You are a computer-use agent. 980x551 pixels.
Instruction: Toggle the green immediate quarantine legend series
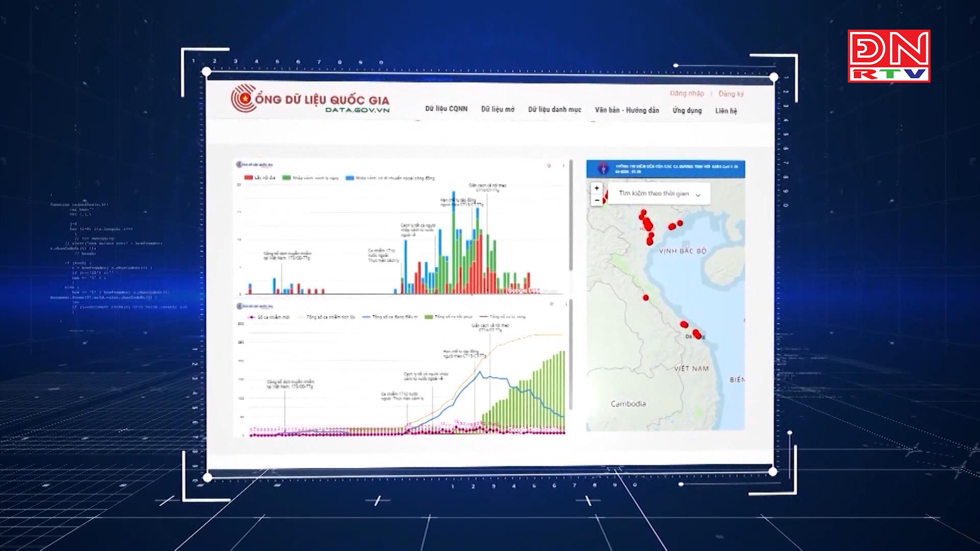[x=287, y=178]
